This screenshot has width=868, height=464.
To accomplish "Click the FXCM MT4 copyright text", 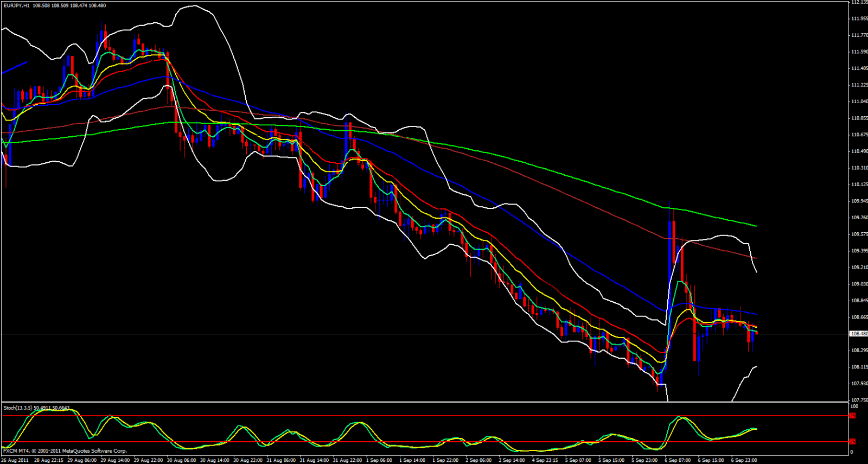I will tap(65, 451).
